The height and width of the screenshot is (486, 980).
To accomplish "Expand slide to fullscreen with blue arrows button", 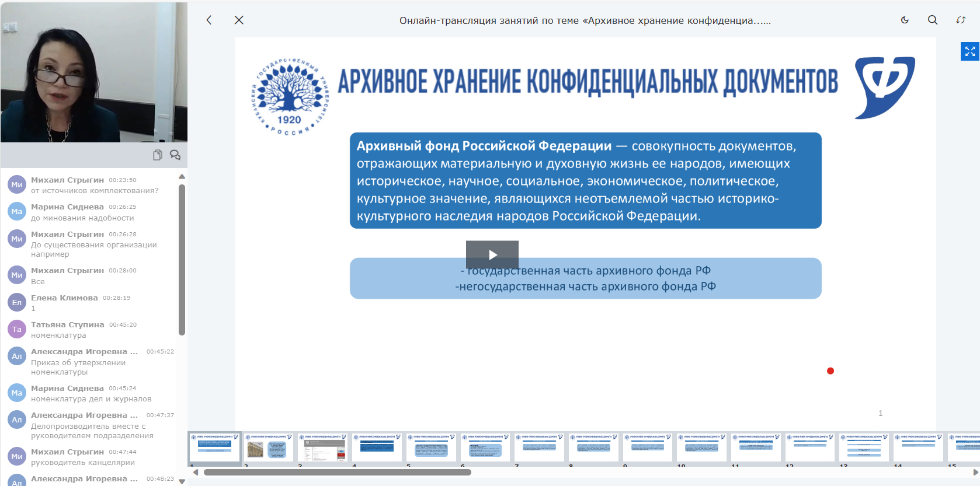I will 970,51.
